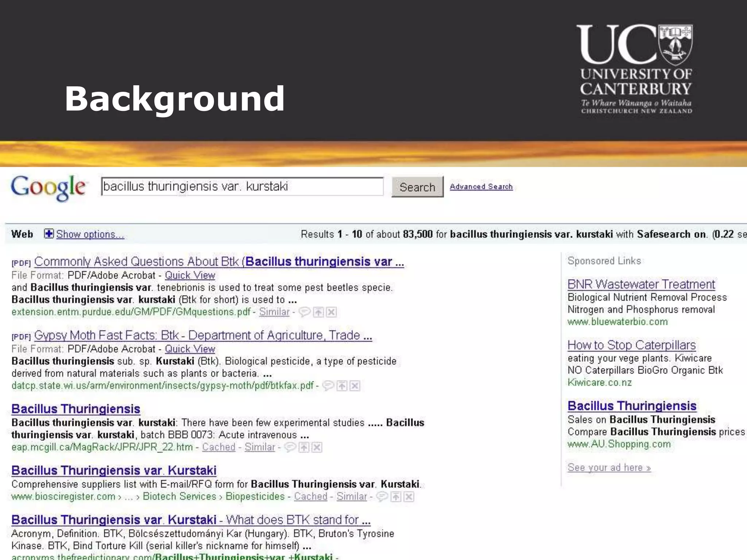Expand the Show options plus icon

(49, 234)
